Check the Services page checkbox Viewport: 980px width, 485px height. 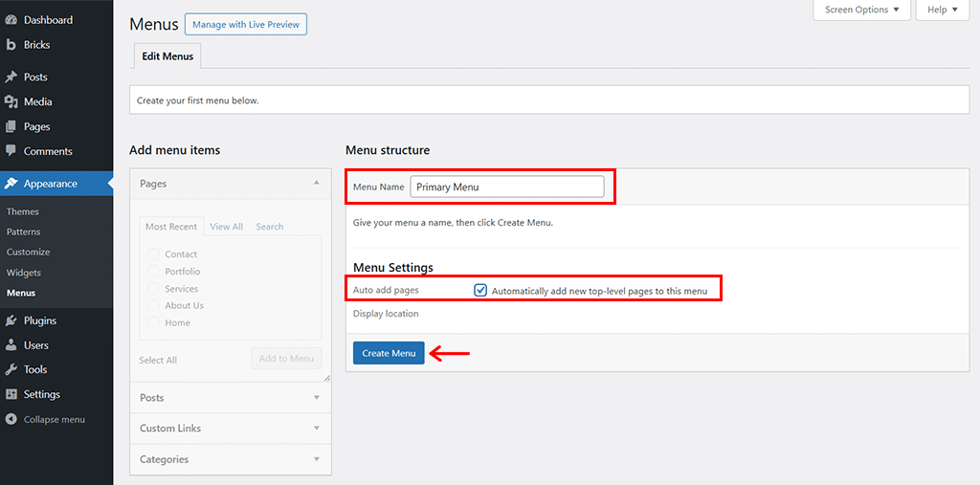click(153, 289)
